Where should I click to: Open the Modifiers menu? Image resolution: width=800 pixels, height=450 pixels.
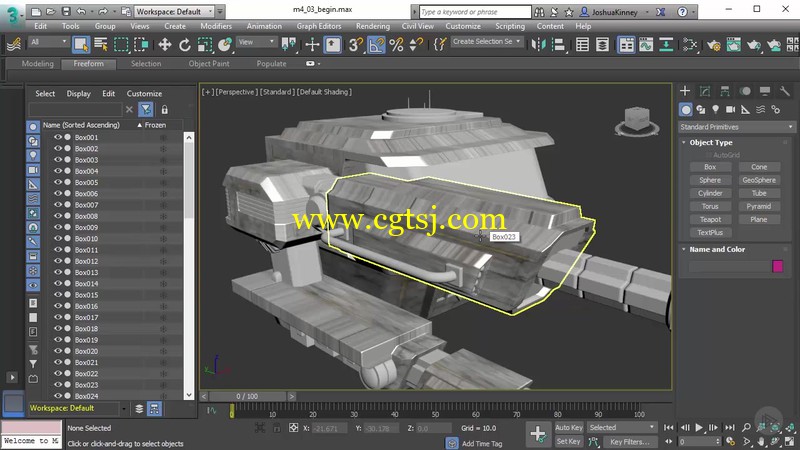pyautogui.click(x=216, y=26)
